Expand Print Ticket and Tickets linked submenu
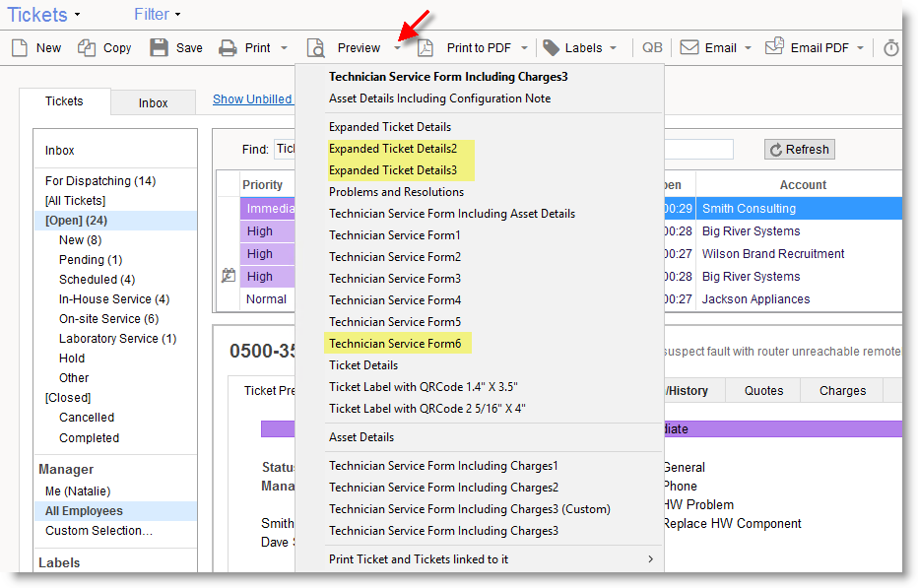Viewport: 918px width, 588px height. [x=650, y=559]
